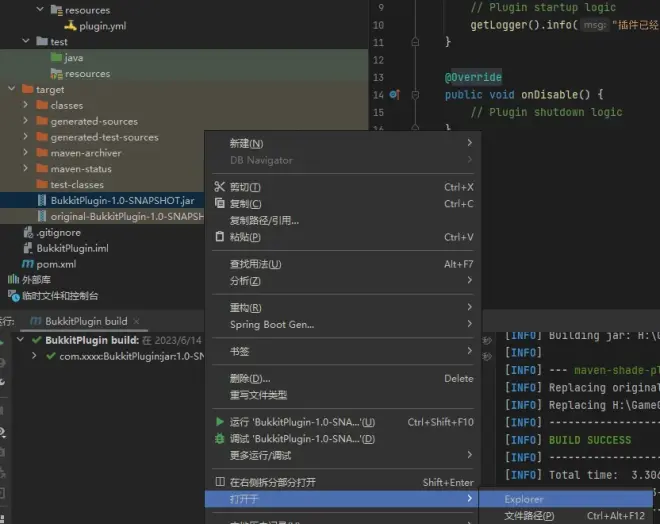Select the BukkitPlugin.iml file row
The width and height of the screenshot is (660, 524).
(102, 248)
